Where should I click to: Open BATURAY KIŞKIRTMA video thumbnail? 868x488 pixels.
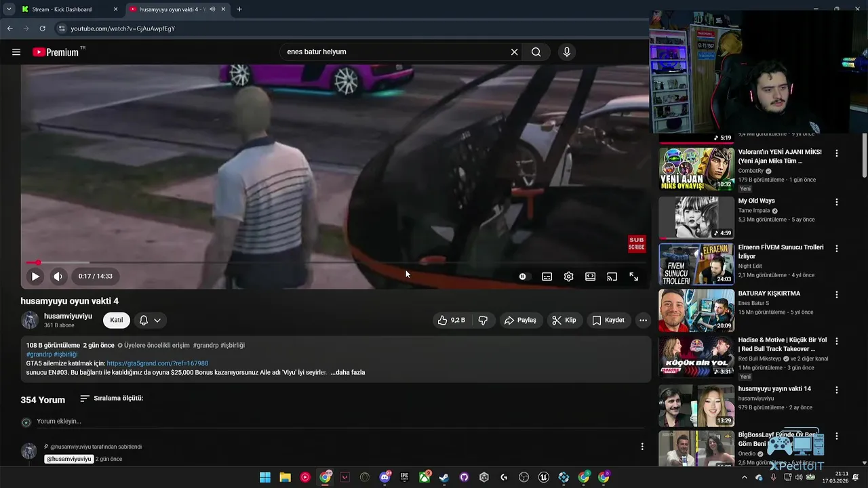(696, 311)
